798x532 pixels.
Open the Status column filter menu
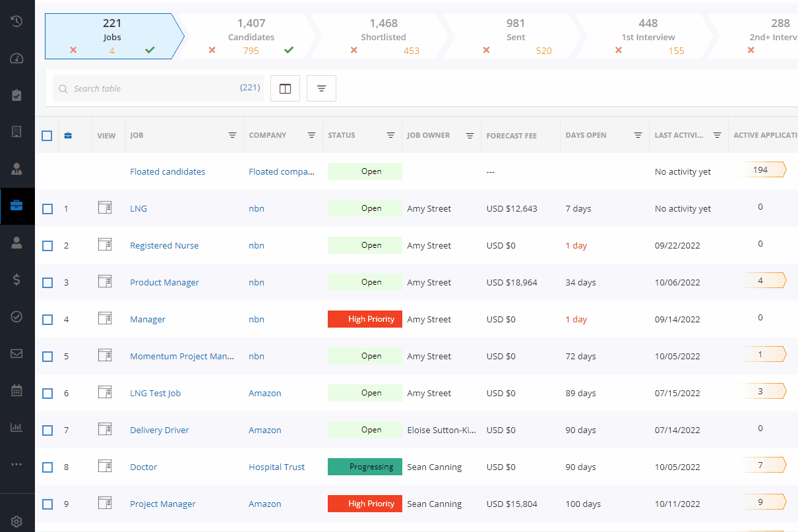point(390,135)
